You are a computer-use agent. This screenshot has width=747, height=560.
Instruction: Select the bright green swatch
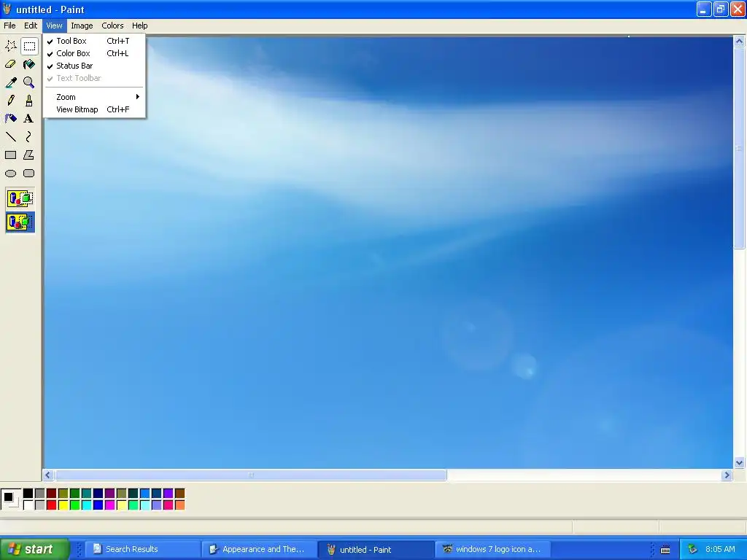tap(75, 505)
